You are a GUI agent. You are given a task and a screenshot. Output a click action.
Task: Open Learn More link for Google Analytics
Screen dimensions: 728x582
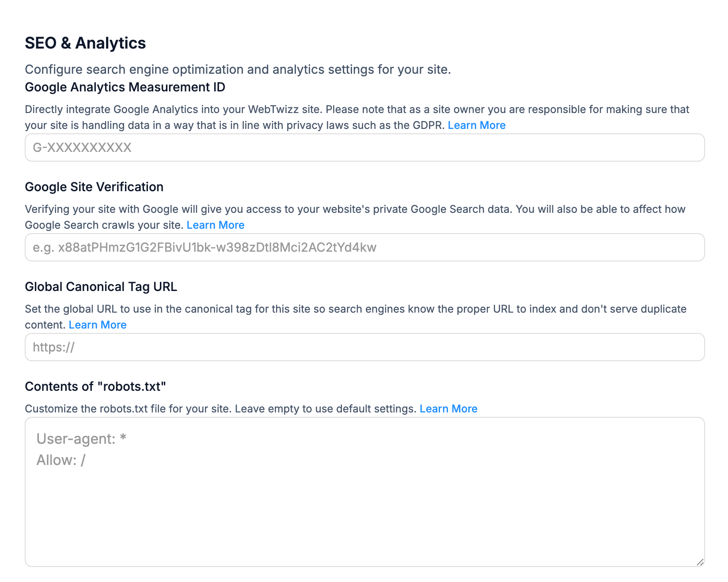pos(477,125)
